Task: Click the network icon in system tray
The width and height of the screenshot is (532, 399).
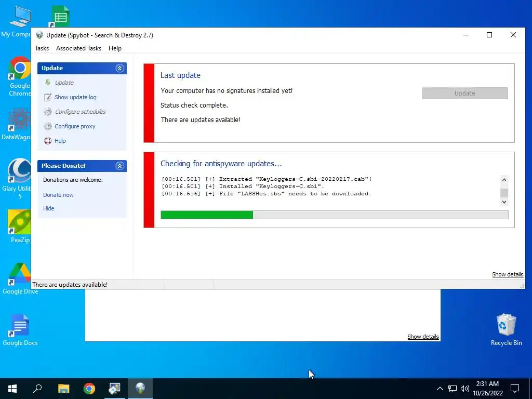Action: pyautogui.click(x=453, y=389)
